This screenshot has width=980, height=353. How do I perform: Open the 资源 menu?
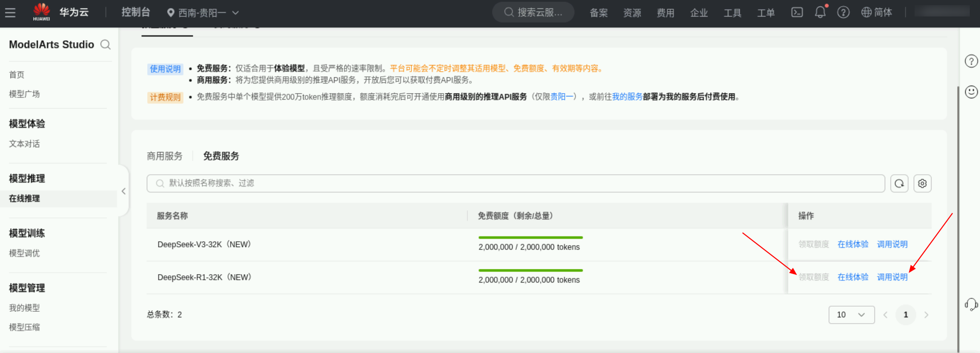pyautogui.click(x=632, y=13)
